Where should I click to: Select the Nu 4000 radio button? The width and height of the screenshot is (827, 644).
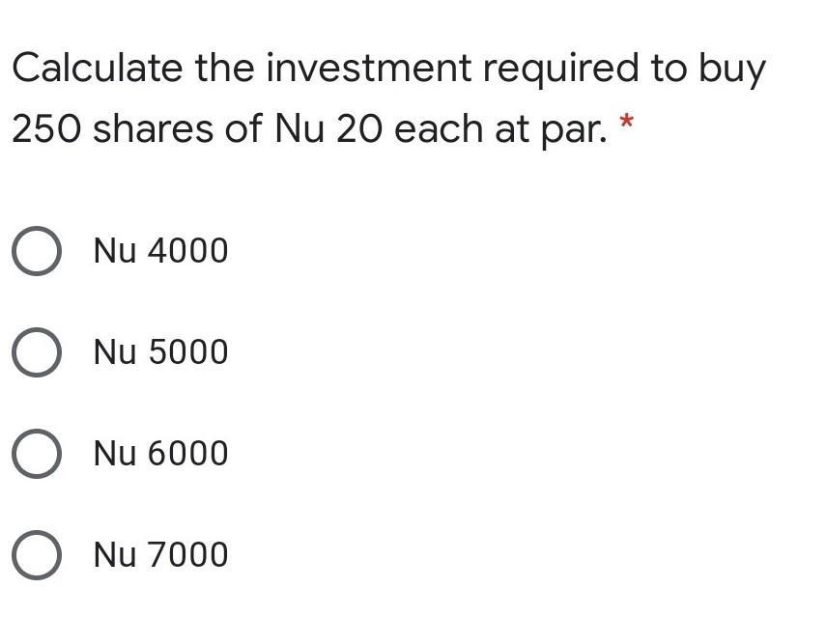coord(37,251)
